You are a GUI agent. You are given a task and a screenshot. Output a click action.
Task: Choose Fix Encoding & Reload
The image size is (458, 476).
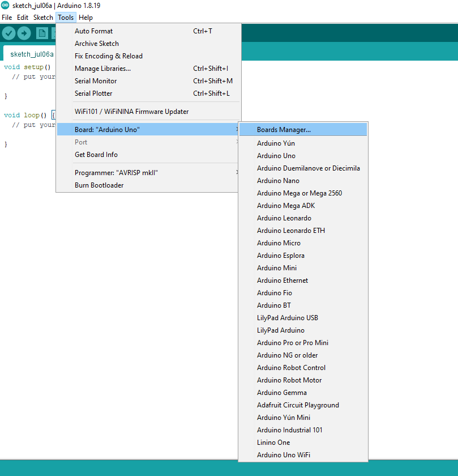(x=148, y=56)
